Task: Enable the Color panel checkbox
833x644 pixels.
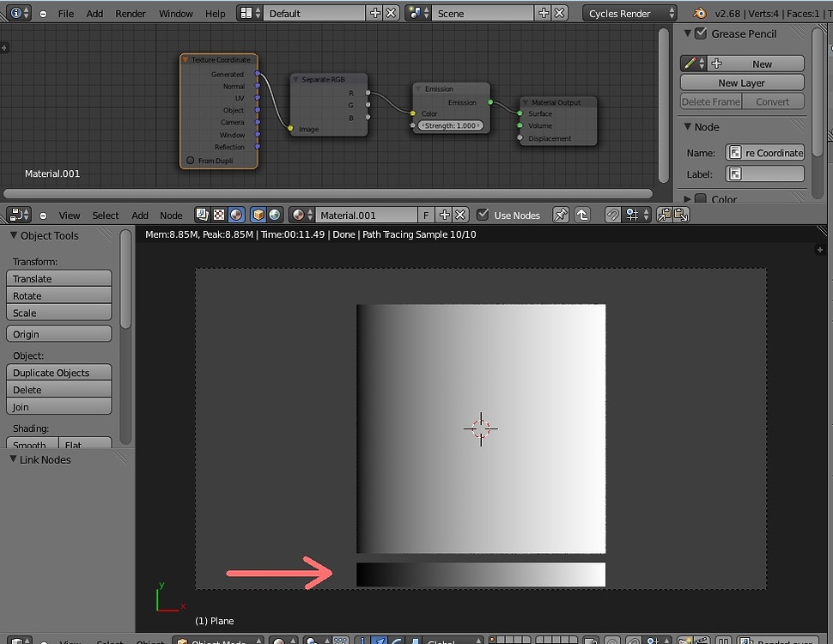Action: pyautogui.click(x=702, y=198)
